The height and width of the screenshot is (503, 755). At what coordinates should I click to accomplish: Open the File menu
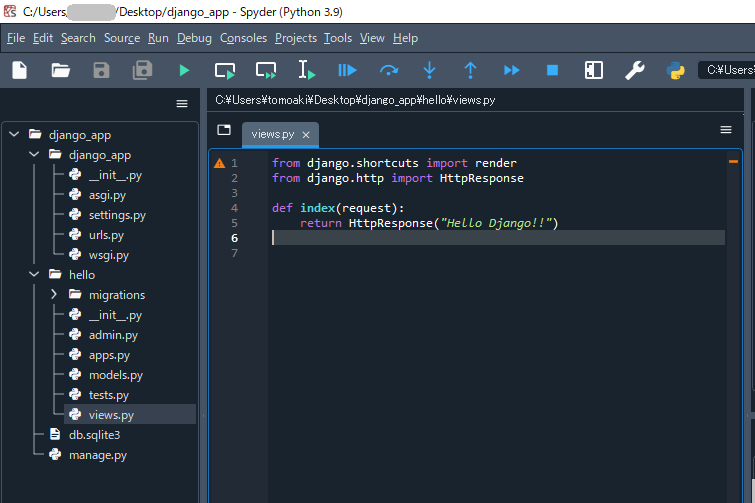pyautogui.click(x=16, y=38)
